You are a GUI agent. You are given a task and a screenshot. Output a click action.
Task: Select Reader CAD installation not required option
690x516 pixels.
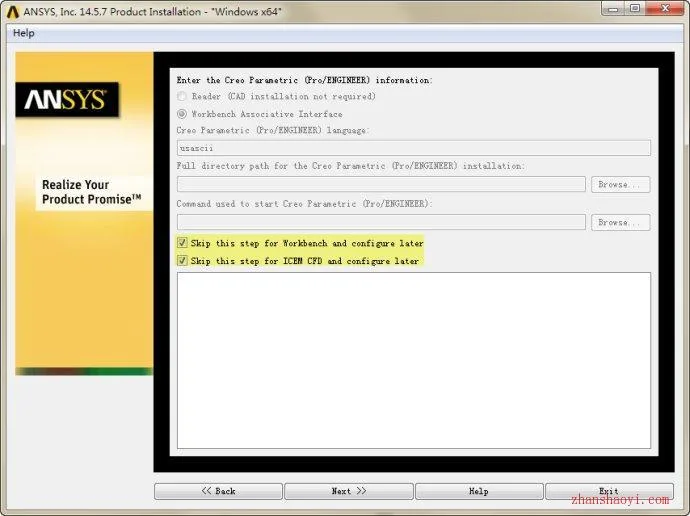click(181, 96)
